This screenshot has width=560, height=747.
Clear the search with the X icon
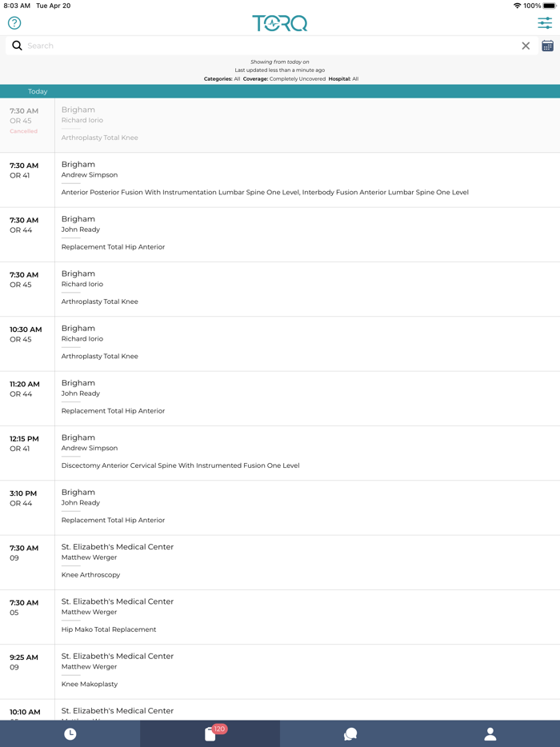coord(526,46)
